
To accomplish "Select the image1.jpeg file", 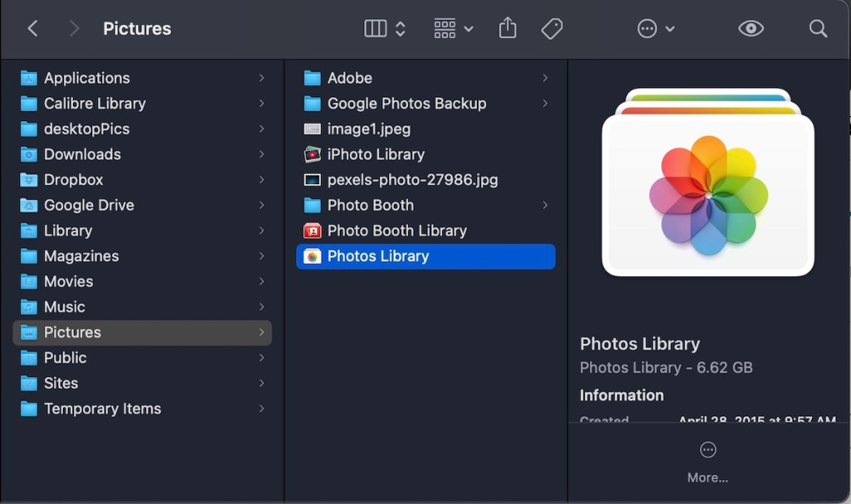I will tap(368, 129).
